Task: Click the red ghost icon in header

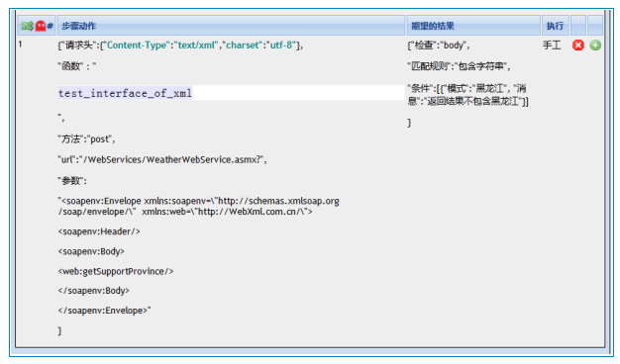Action: 41,26
